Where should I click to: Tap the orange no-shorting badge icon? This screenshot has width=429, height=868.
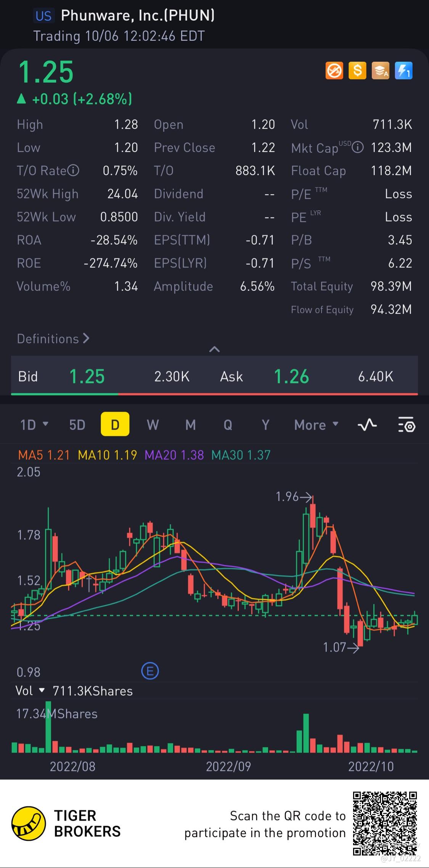coord(334,71)
